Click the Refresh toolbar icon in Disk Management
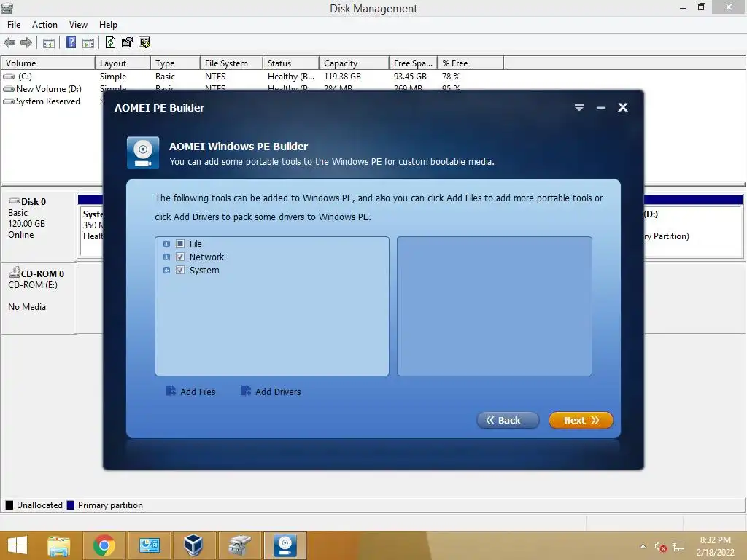 pyautogui.click(x=111, y=43)
